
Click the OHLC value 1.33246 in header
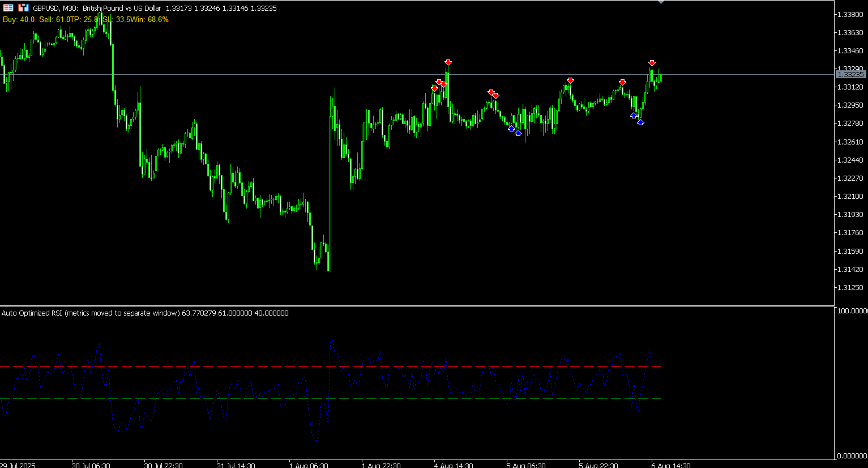click(x=207, y=8)
